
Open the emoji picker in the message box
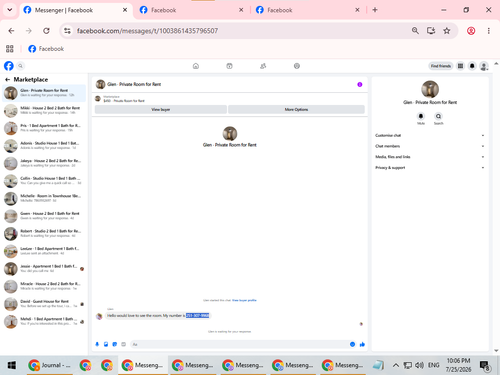(352, 344)
